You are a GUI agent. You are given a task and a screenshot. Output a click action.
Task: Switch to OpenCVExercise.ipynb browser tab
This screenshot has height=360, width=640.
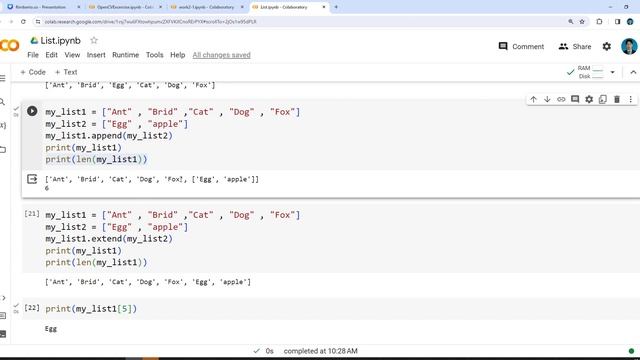(124, 7)
